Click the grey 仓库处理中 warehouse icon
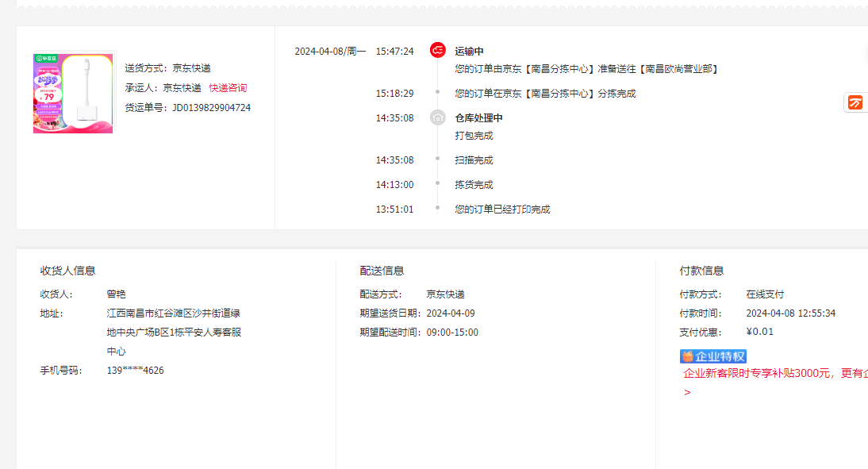The height and width of the screenshot is (469, 868). point(437,117)
